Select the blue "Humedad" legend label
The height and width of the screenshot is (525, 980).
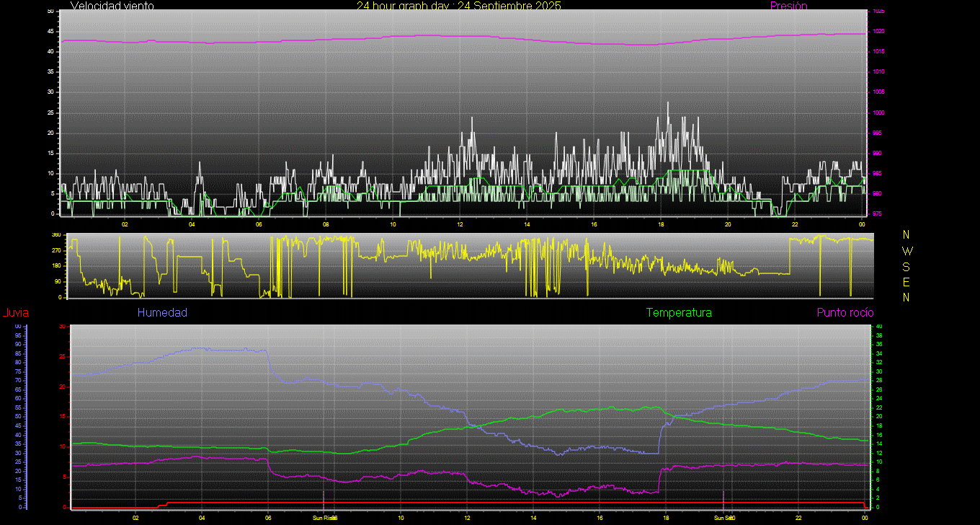click(162, 313)
